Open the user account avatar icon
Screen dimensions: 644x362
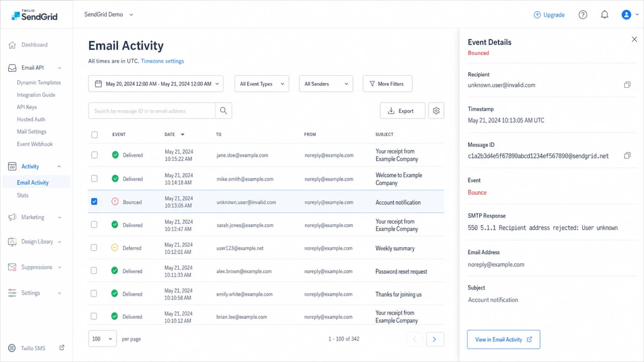(626, 15)
